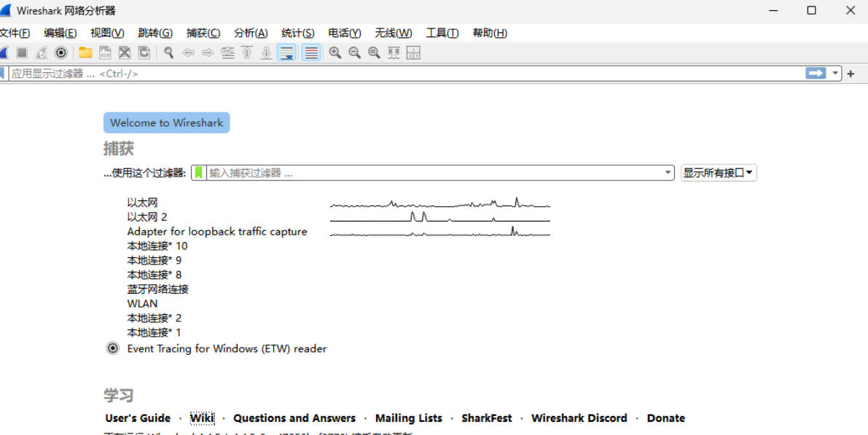Screen dimensions: 868x435
Task: Reset text zoom to normal size
Action: pos(374,52)
